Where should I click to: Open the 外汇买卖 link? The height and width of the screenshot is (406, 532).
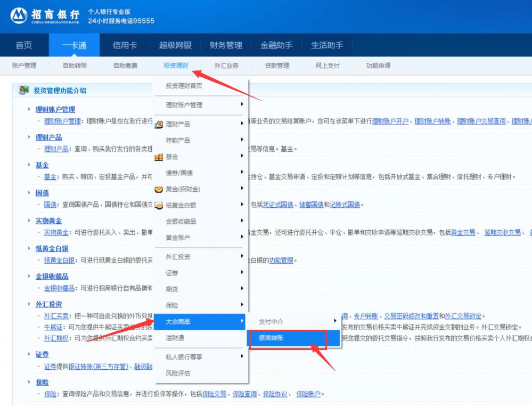pos(56,316)
